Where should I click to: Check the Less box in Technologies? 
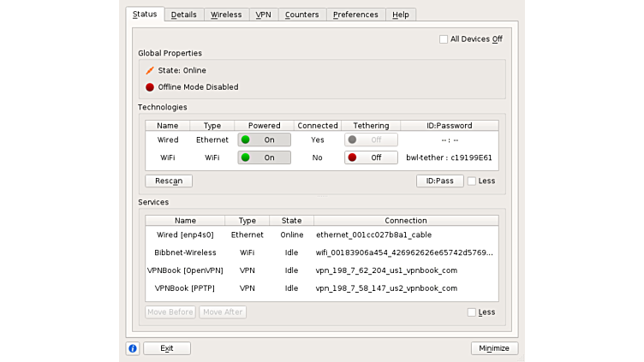point(472,181)
